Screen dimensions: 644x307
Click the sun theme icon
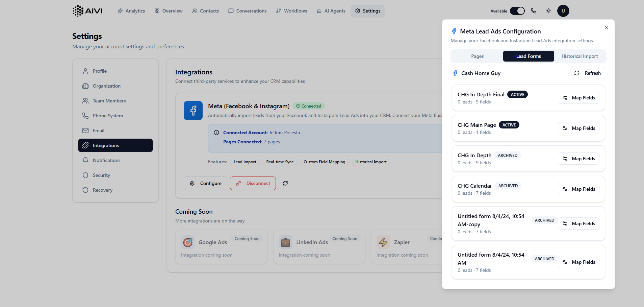[x=548, y=11]
